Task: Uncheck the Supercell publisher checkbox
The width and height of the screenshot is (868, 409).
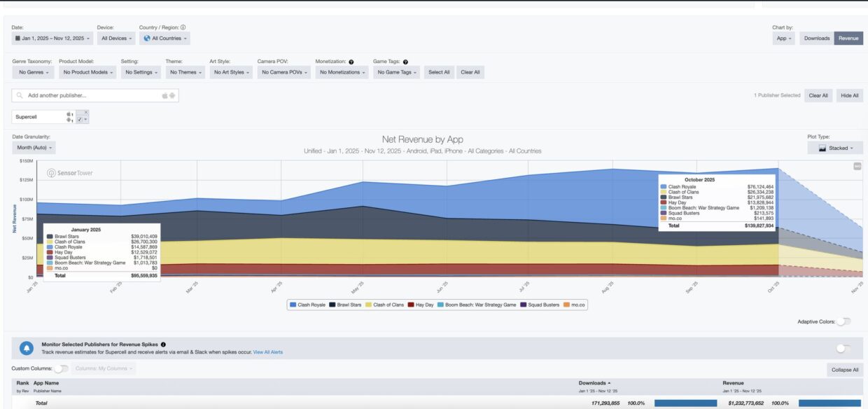Action: 80,120
